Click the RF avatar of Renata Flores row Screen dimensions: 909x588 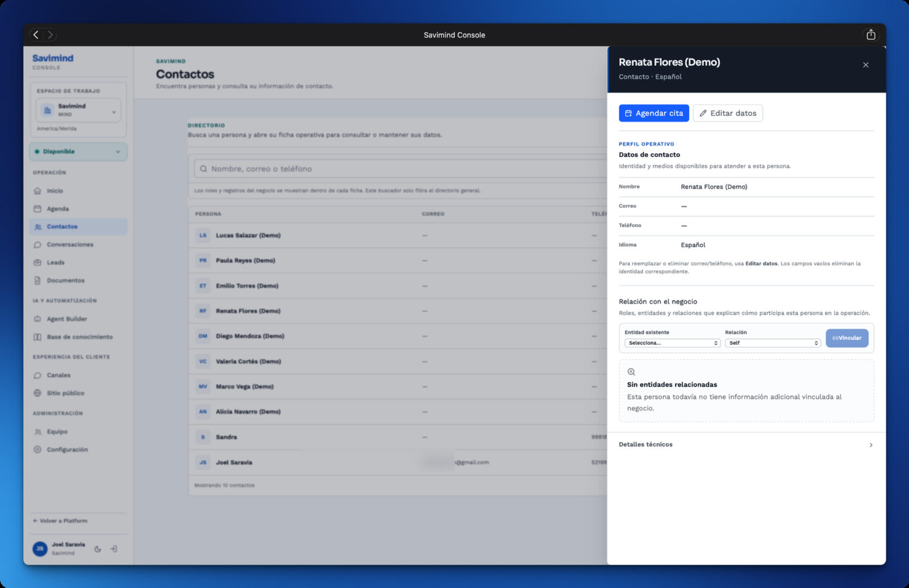(x=203, y=311)
